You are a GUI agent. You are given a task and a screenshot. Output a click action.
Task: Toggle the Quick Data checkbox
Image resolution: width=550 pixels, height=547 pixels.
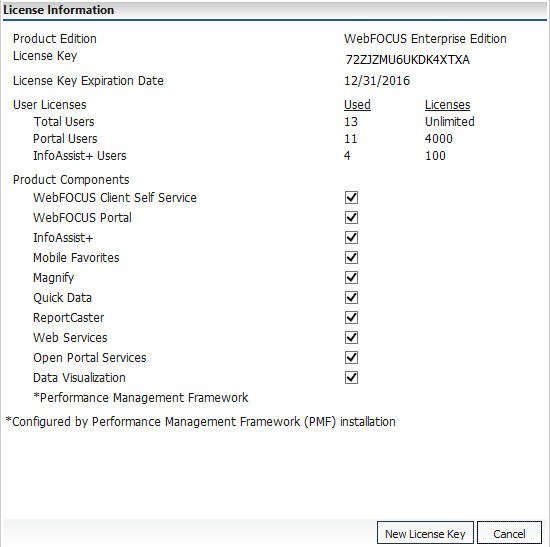tap(351, 298)
